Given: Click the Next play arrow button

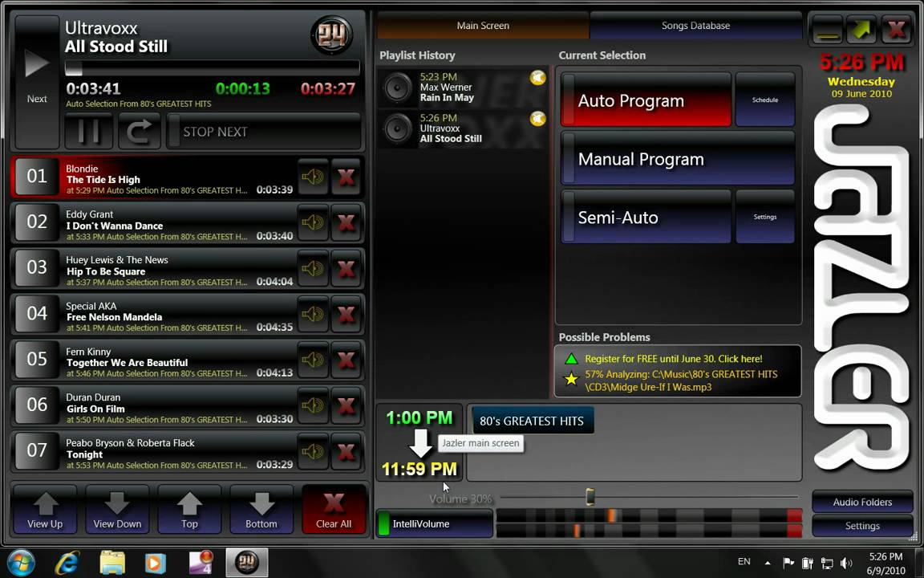Looking at the screenshot, I should [37, 81].
